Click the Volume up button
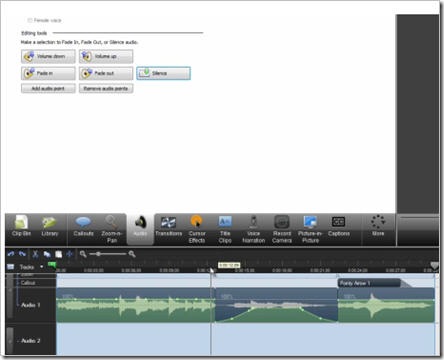The width and height of the screenshot is (444, 360). (x=106, y=56)
